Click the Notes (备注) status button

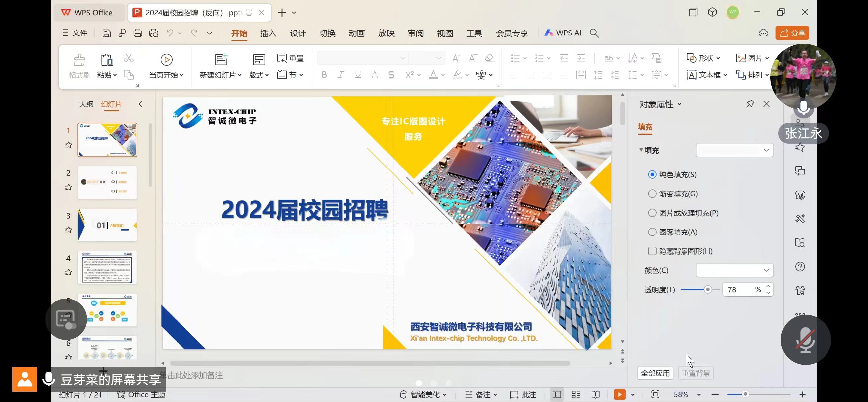pyautogui.click(x=481, y=395)
